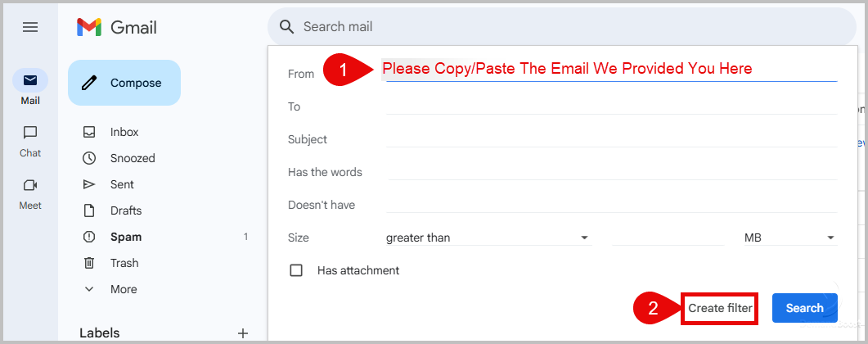Click the Subject input field
Image resolution: width=868 pixels, height=344 pixels.
point(610,139)
